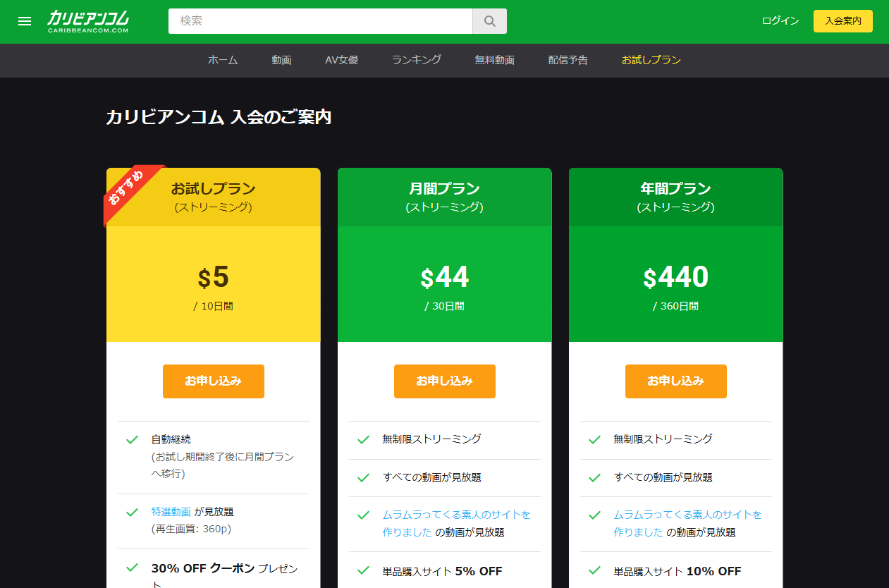Click 単品購入サイト 5% OFF text
The width and height of the screenshot is (889, 588).
[443, 571]
